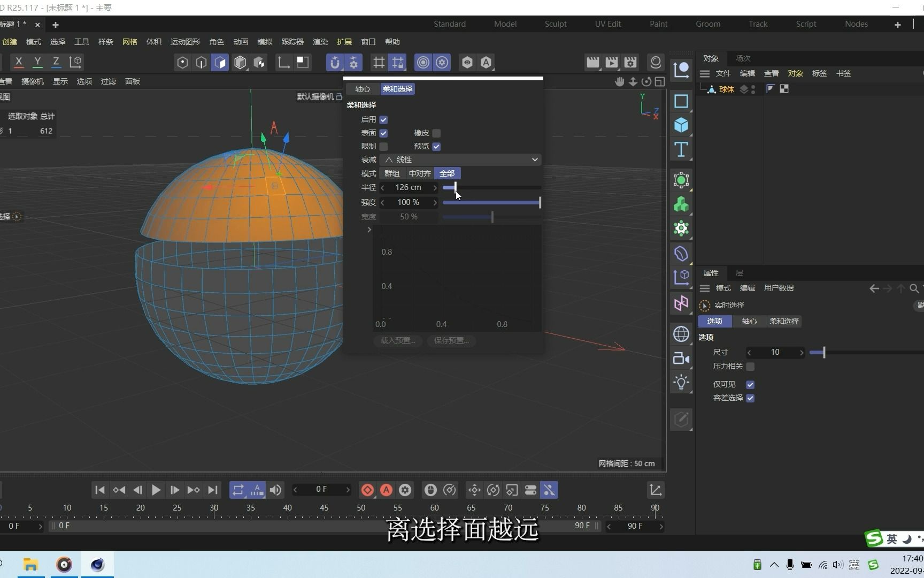Image resolution: width=924 pixels, height=578 pixels.
Task: Create a MoText text object
Action: click(x=681, y=150)
